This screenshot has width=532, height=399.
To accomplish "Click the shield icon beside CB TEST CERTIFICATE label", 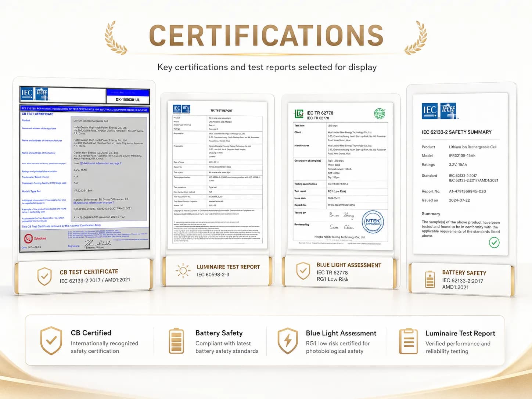I will pyautogui.click(x=44, y=276).
